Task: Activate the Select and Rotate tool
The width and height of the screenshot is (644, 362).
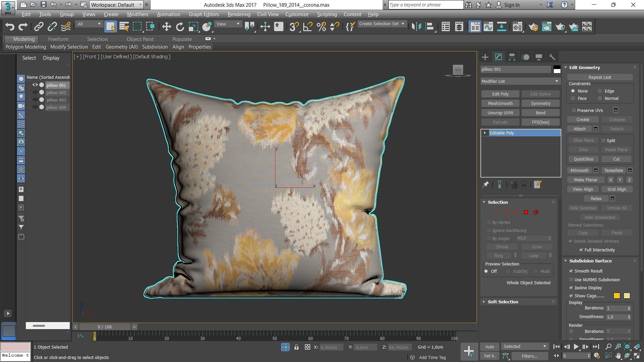Action: click(x=180, y=27)
